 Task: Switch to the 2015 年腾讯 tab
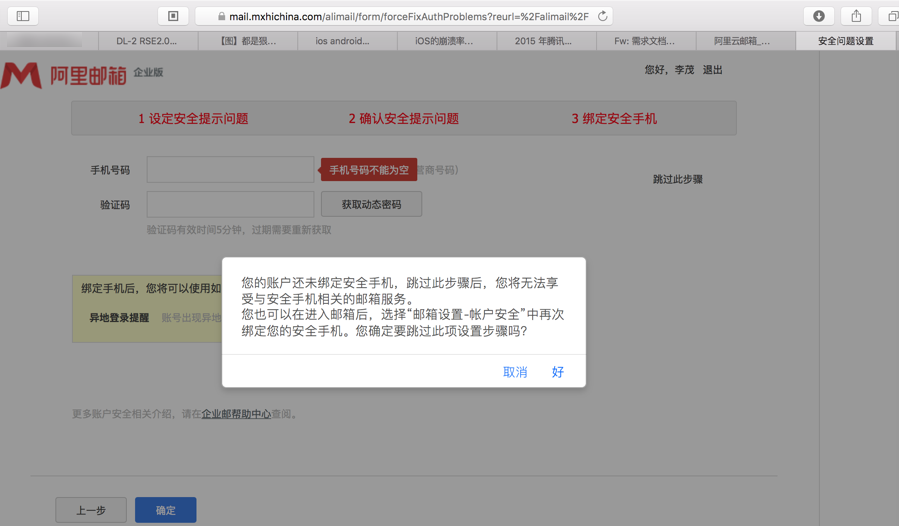pyautogui.click(x=547, y=41)
